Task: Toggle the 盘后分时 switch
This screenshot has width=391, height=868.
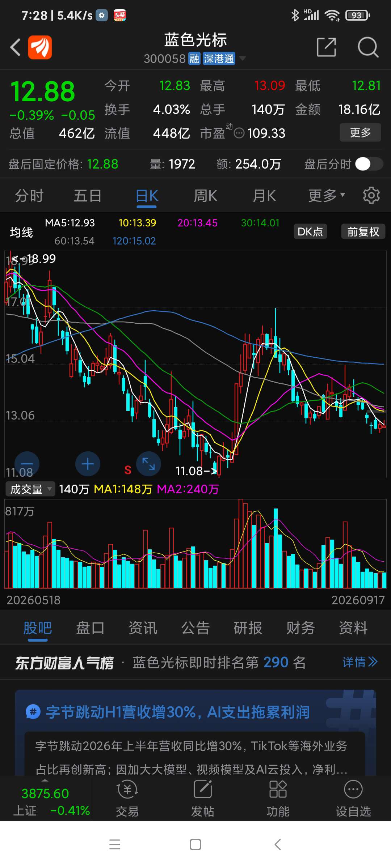Action: [369, 164]
